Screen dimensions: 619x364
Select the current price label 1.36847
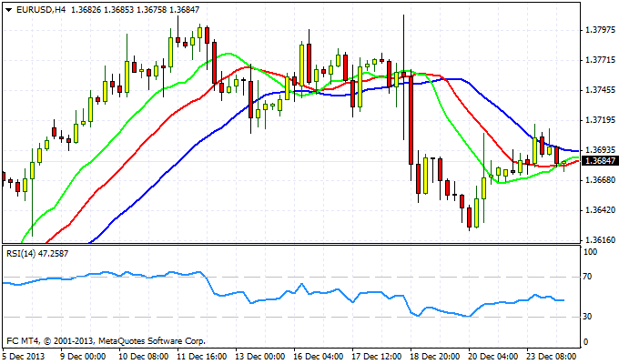(600, 161)
